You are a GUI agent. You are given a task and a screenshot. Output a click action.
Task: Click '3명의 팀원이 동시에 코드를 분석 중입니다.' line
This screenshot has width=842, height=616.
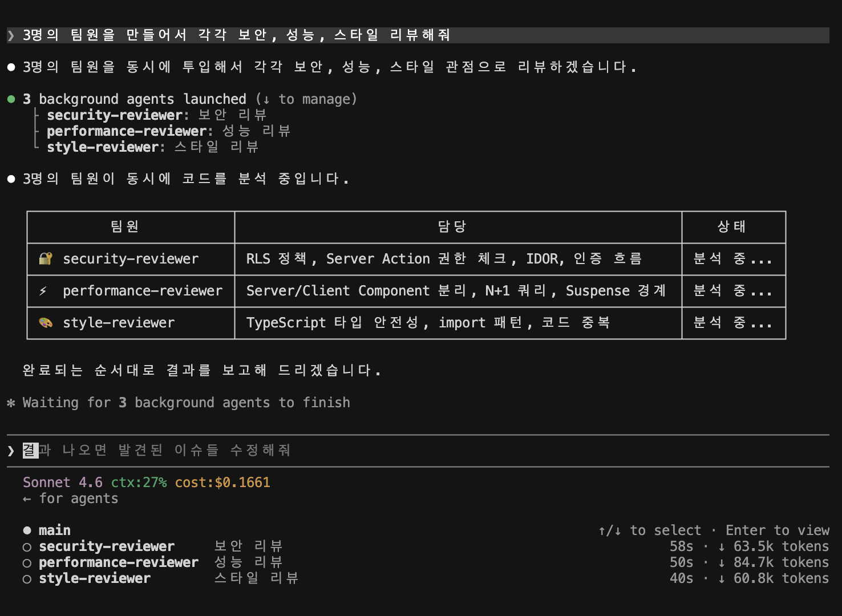[x=186, y=179]
